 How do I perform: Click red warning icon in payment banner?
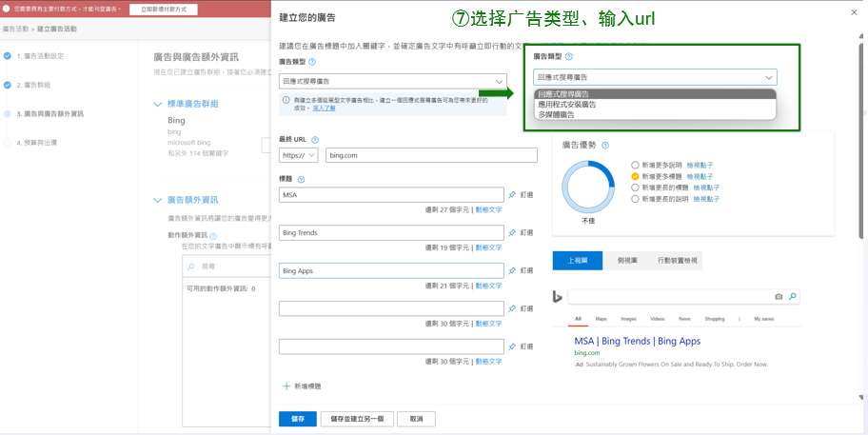pos(6,9)
